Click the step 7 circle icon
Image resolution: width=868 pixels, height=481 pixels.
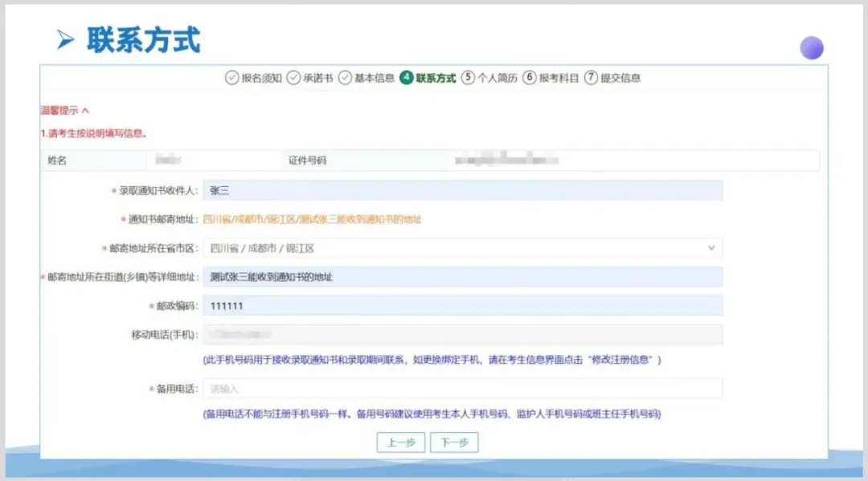pos(591,77)
